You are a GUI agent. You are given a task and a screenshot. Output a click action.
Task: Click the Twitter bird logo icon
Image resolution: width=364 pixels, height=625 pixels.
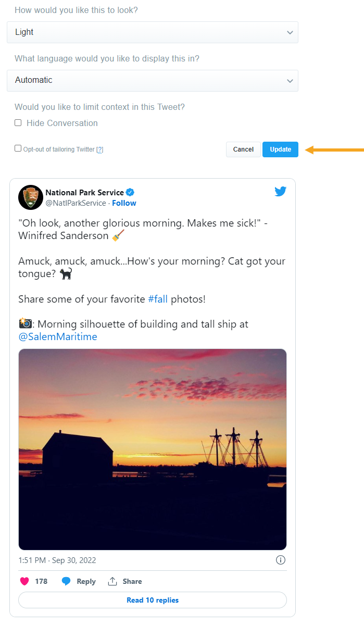pos(281,191)
